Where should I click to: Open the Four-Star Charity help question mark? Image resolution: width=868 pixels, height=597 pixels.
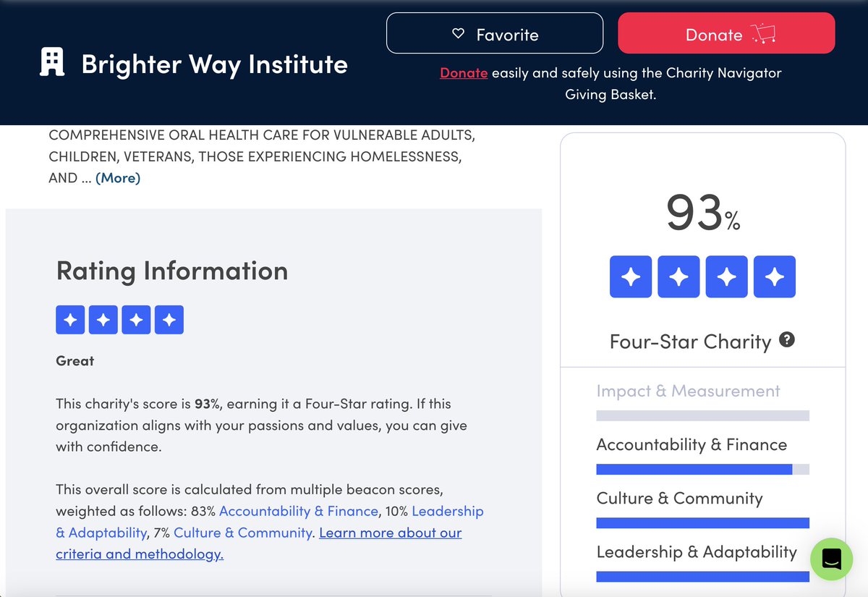(787, 339)
